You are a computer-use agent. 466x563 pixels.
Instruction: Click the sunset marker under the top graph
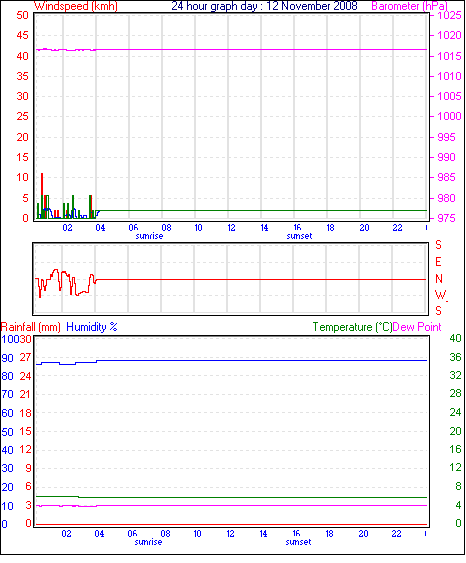point(299,236)
